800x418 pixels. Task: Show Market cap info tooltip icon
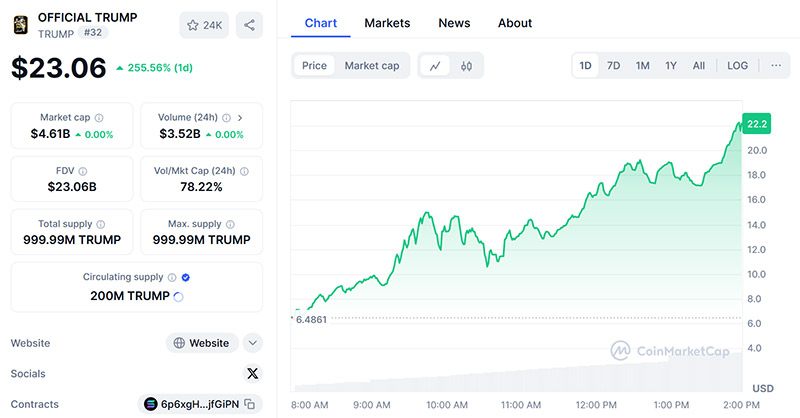pos(99,118)
